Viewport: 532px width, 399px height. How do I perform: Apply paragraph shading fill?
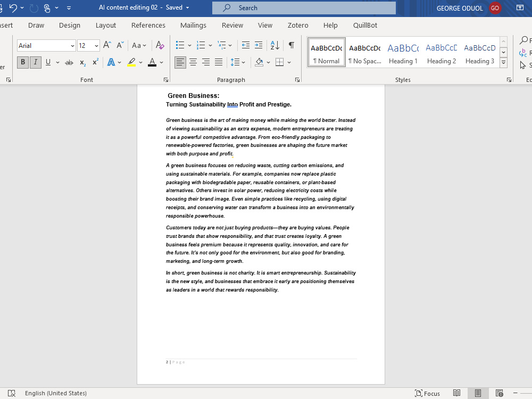pyautogui.click(x=259, y=62)
